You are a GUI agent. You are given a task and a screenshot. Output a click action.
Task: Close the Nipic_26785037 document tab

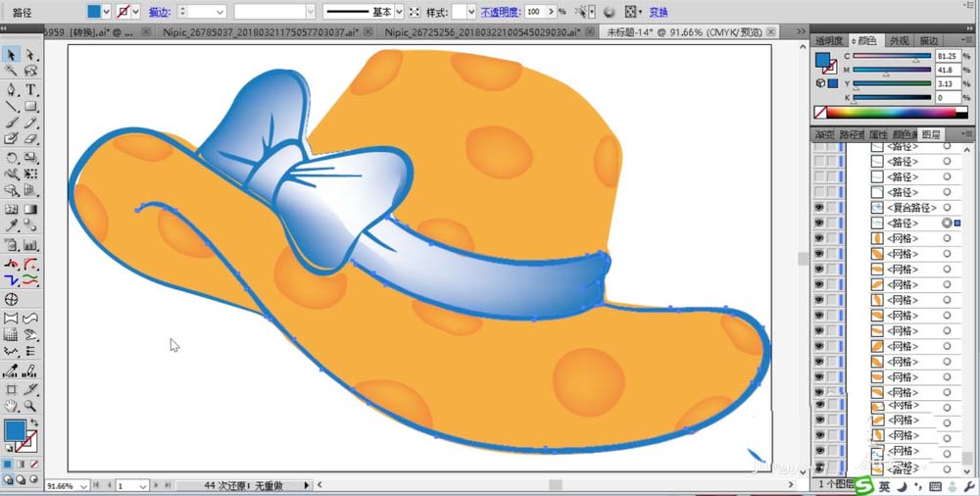pyautogui.click(x=367, y=31)
